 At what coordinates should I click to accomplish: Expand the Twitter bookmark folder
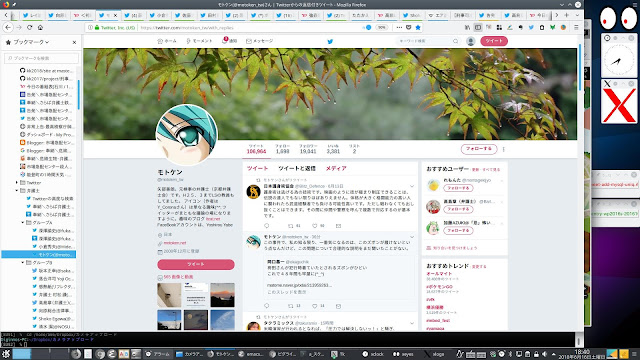pos(17,182)
